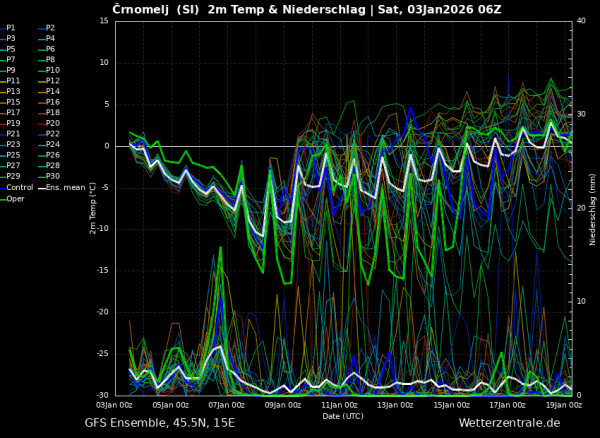Select the P3 legend label
This screenshot has width=600, height=438.
8,39
